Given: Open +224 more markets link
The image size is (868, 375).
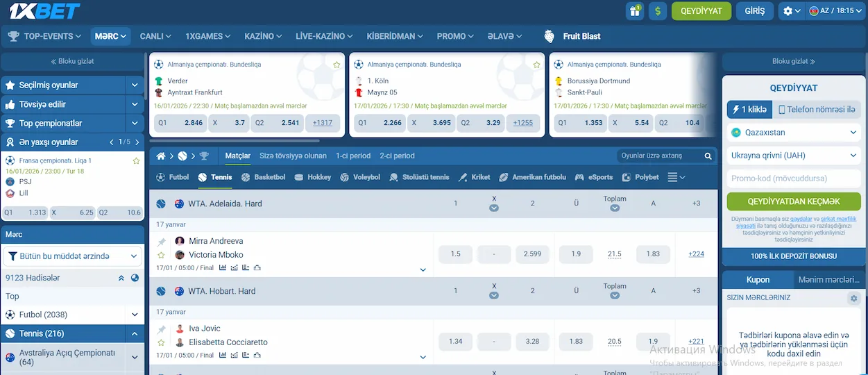Looking at the screenshot, I should click(x=696, y=254).
